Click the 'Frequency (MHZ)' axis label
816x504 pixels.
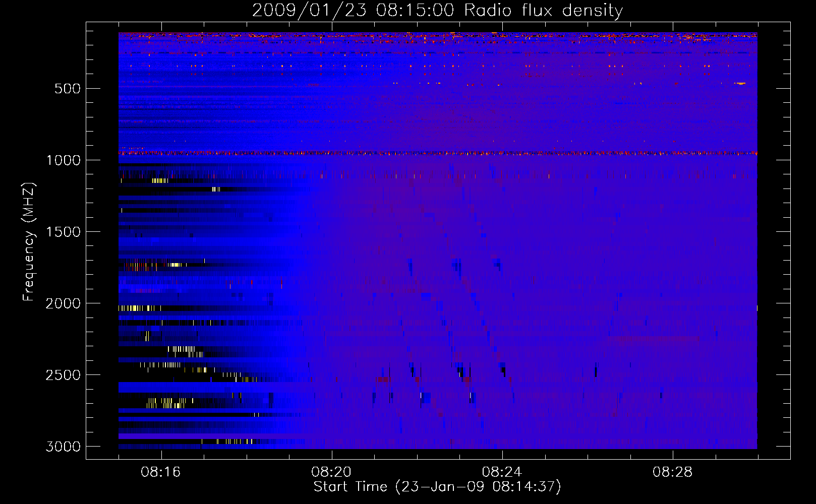pos(28,242)
